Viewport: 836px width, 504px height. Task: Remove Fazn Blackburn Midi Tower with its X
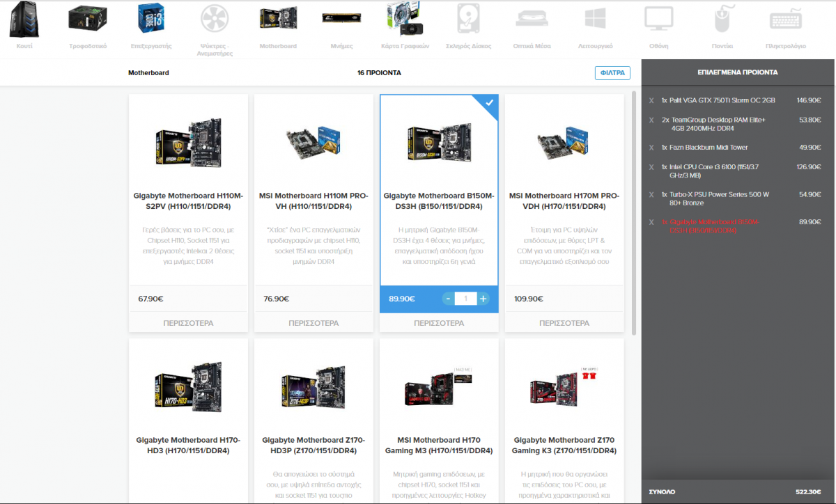pyautogui.click(x=651, y=148)
